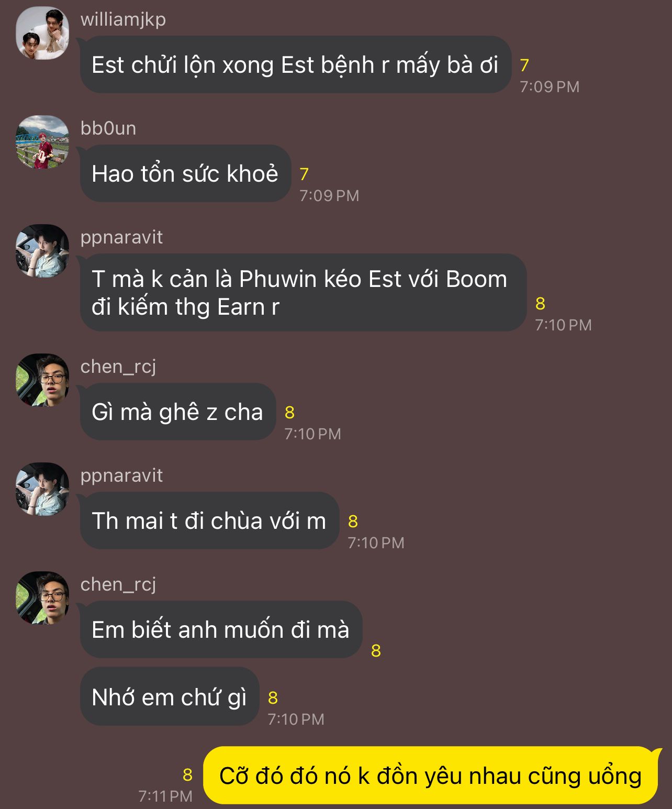Tap read count 8 beside 'Gì mà ghê z cha'
672x809 pixels.
(x=289, y=413)
